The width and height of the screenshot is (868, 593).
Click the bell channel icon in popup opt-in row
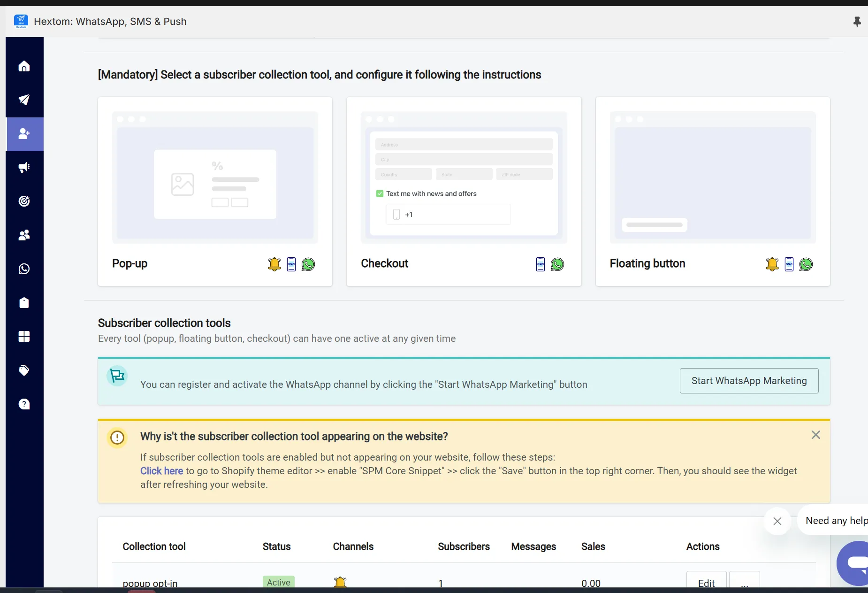pos(340,582)
